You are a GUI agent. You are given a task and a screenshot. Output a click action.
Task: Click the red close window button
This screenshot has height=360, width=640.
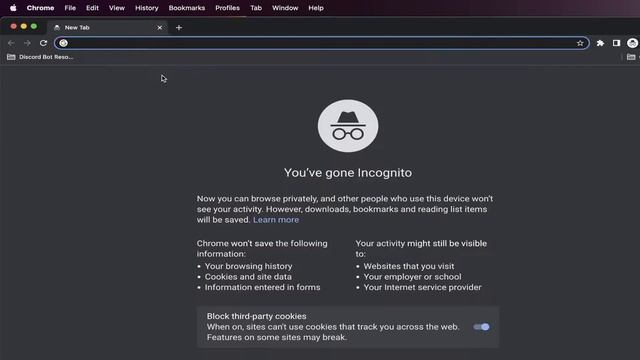pyautogui.click(x=13, y=26)
